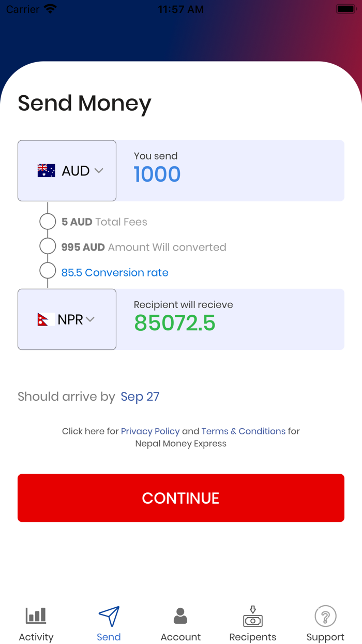Open the Account person icon
The height and width of the screenshot is (644, 362).
click(x=180, y=616)
